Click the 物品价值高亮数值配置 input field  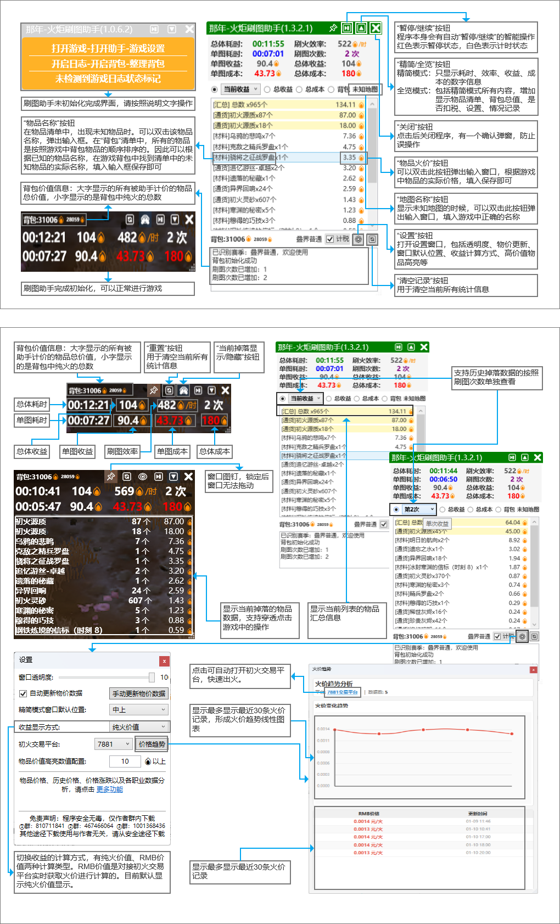[x=125, y=761]
